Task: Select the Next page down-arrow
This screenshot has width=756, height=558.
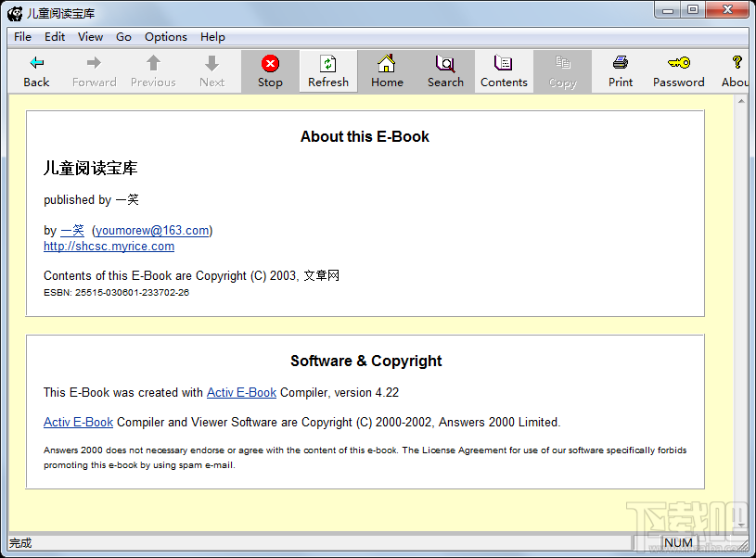Action: 212,71
